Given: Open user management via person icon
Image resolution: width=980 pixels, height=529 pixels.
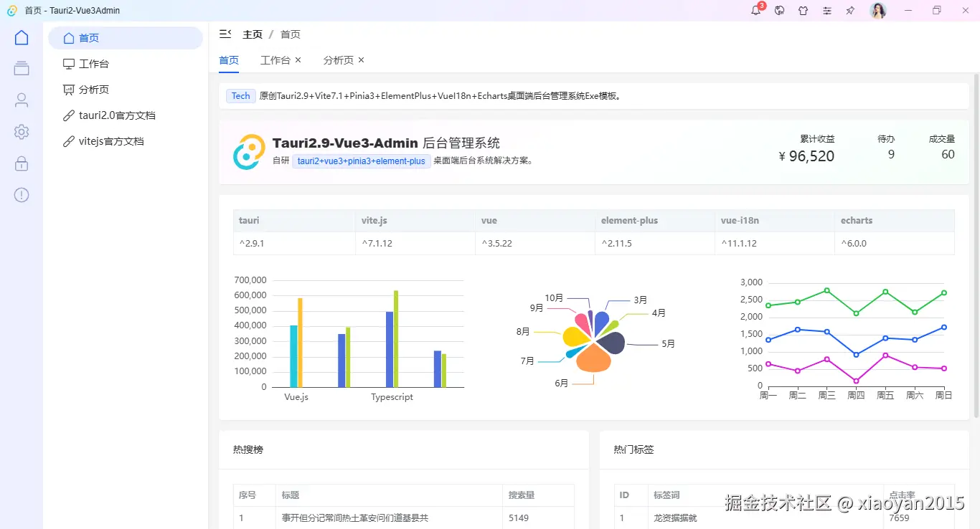Looking at the screenshot, I should tap(21, 100).
